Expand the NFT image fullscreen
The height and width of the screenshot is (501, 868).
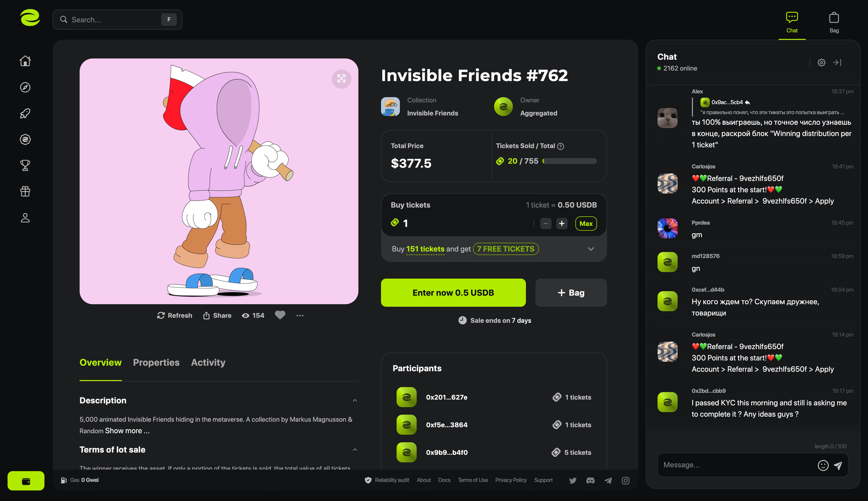coord(341,79)
